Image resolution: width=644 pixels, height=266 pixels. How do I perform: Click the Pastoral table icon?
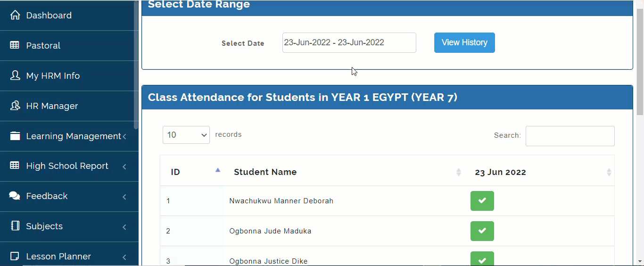[15, 45]
